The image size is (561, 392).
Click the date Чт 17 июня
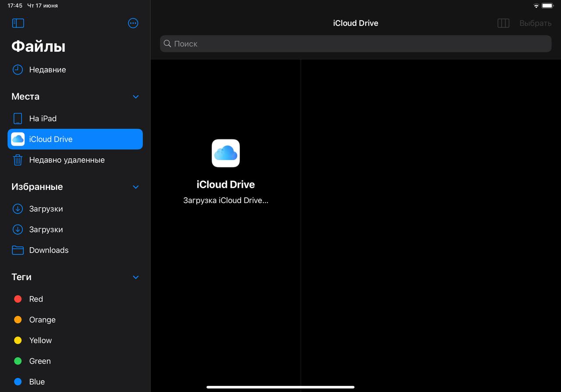(43, 6)
